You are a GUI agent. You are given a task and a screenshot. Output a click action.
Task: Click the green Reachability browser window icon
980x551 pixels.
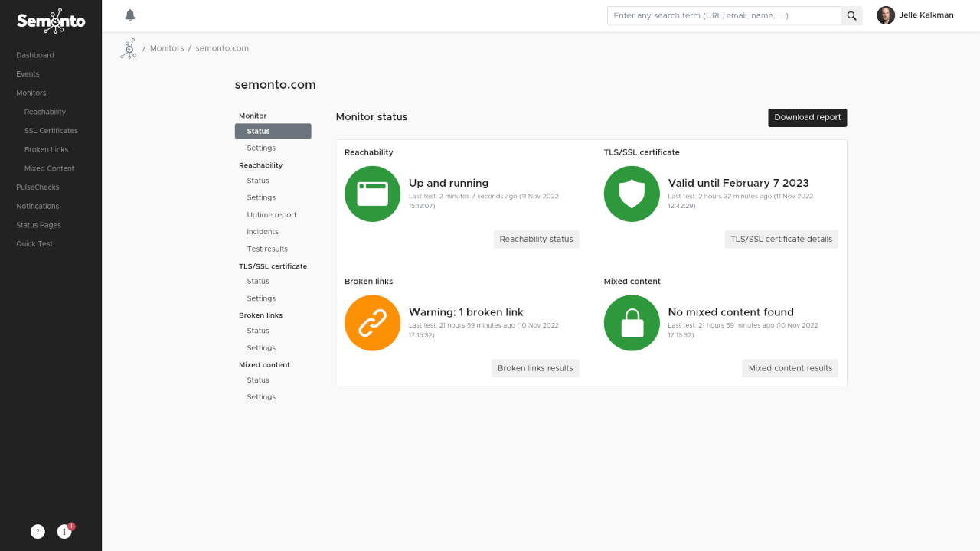click(372, 194)
